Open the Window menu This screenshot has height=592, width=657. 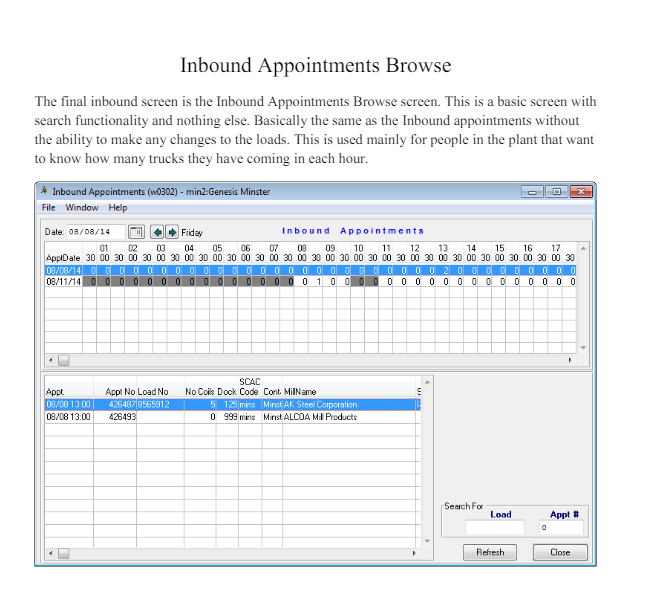tap(82, 207)
